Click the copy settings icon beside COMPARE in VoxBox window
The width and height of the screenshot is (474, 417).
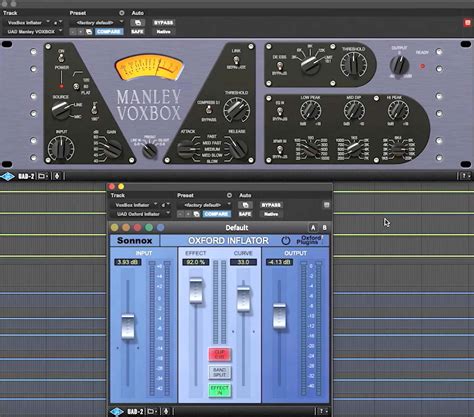click(89, 32)
